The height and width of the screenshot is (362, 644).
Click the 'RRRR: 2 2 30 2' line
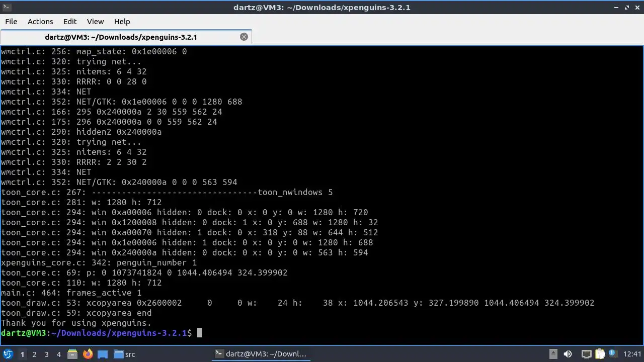click(73, 162)
